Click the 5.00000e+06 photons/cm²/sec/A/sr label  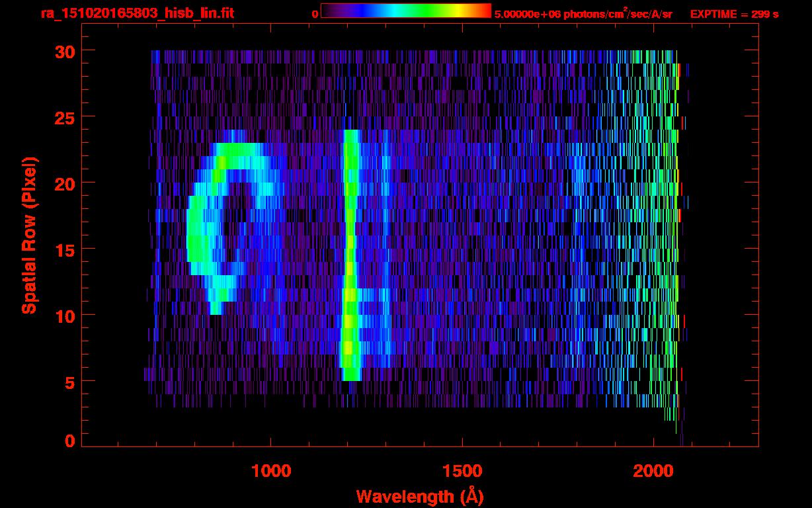click(583, 13)
